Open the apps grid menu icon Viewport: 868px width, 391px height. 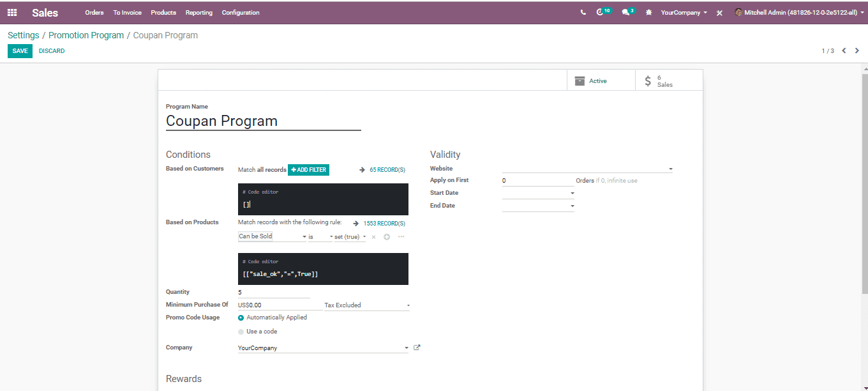12,12
